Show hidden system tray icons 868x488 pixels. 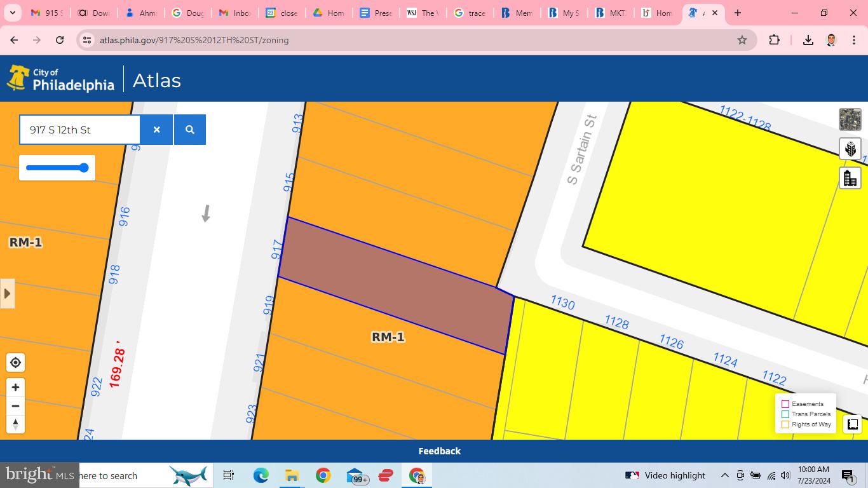pyautogui.click(x=724, y=475)
